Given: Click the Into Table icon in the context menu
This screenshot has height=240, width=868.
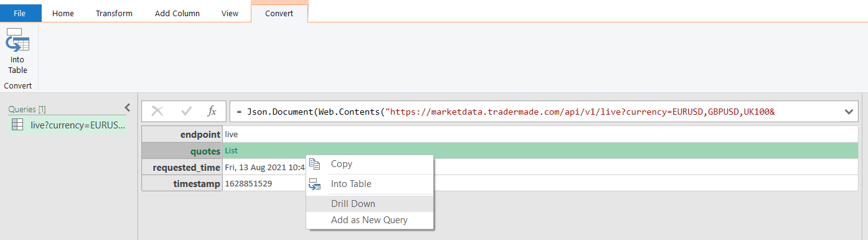Looking at the screenshot, I should pos(315,184).
